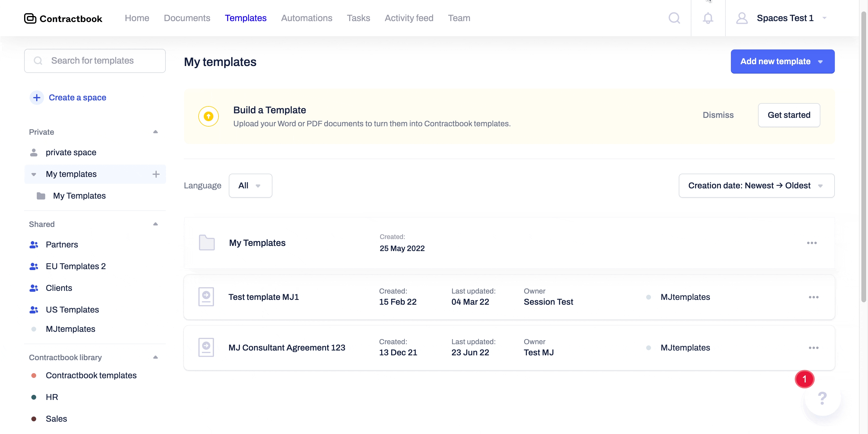
Task: Click the user profile avatar icon
Action: pos(742,18)
